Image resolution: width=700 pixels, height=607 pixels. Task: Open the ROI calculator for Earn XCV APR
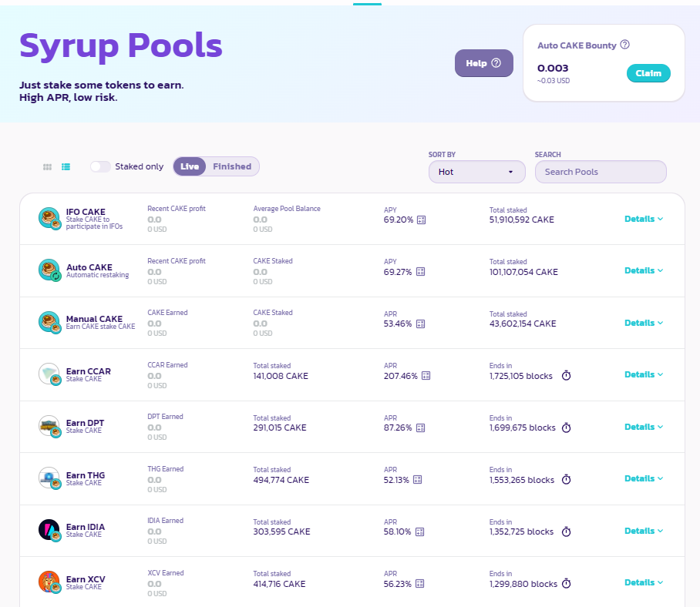(x=419, y=584)
